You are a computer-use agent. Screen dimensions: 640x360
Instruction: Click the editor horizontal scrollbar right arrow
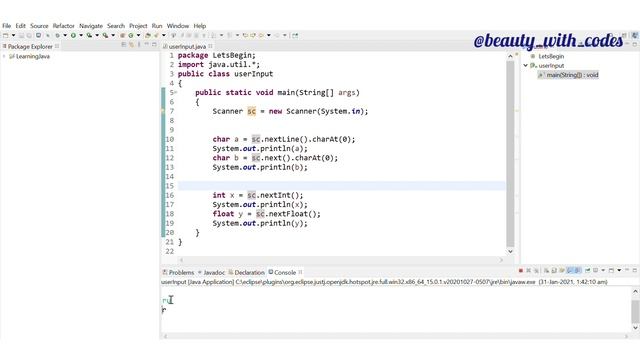(501, 260)
